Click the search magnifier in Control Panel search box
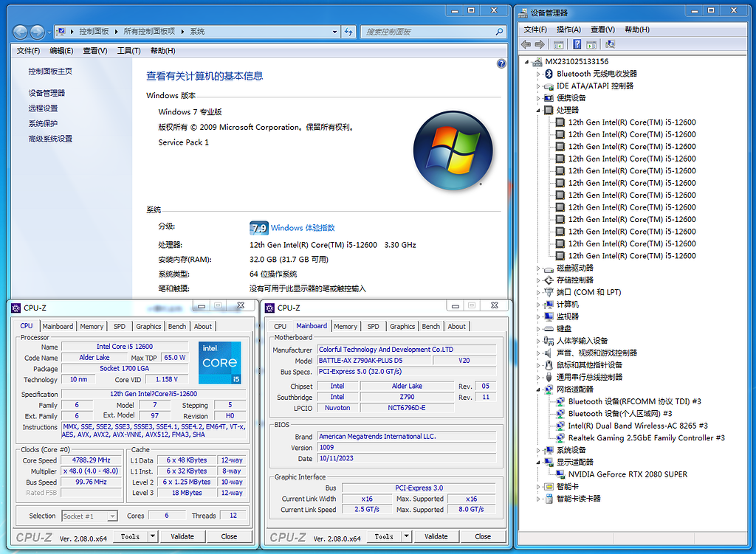 click(499, 32)
